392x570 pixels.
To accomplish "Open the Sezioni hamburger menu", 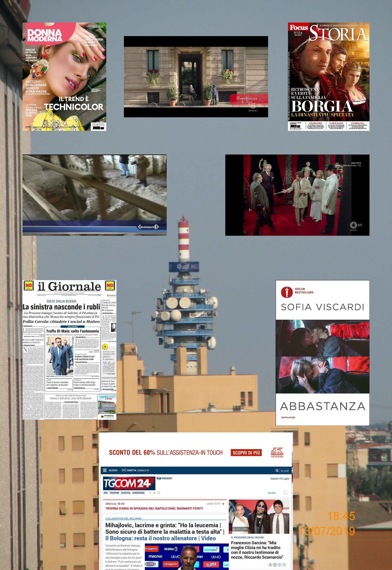I will click(105, 470).
